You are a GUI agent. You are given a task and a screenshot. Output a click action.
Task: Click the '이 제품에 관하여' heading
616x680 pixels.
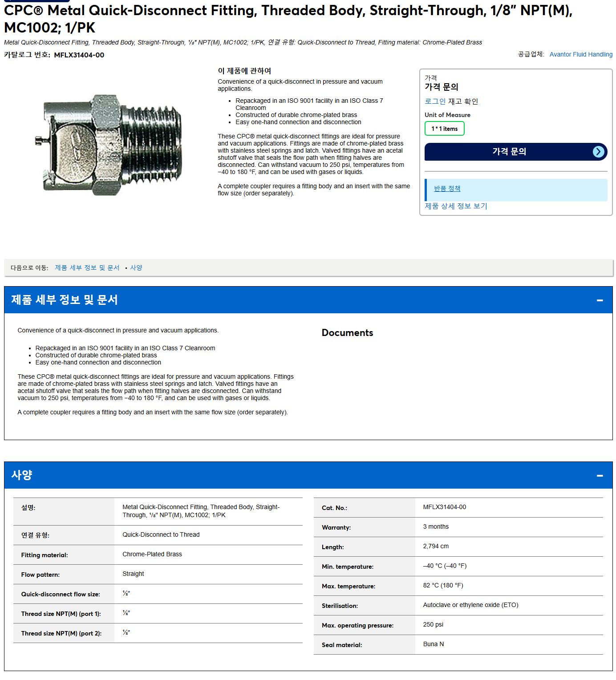(x=244, y=71)
